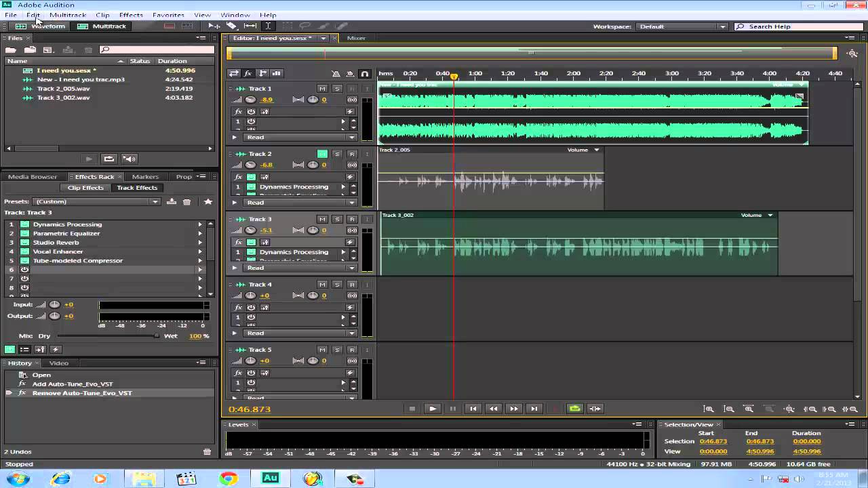Viewport: 868px width, 488px height.
Task: Show EQ view in editor header
Action: (x=277, y=73)
